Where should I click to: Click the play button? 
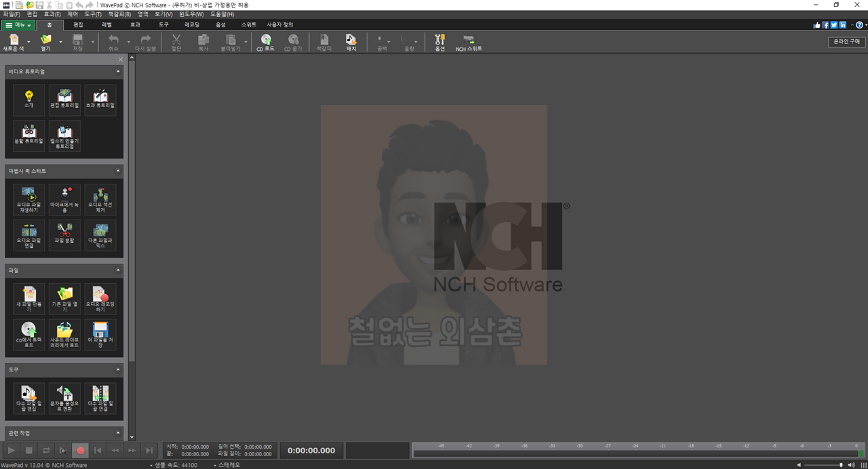click(x=12, y=450)
